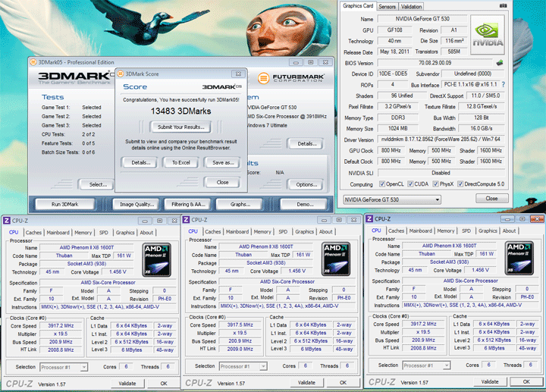The width and height of the screenshot is (546, 392).
Task: Open Processor #1 selection in middle CPU-Z
Action: (x=243, y=366)
